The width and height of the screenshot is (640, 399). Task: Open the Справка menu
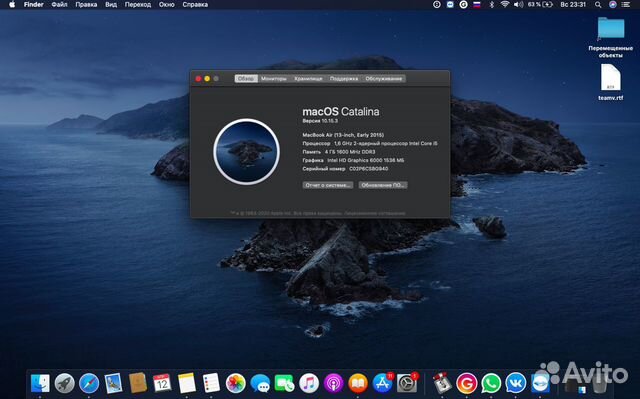tap(195, 4)
